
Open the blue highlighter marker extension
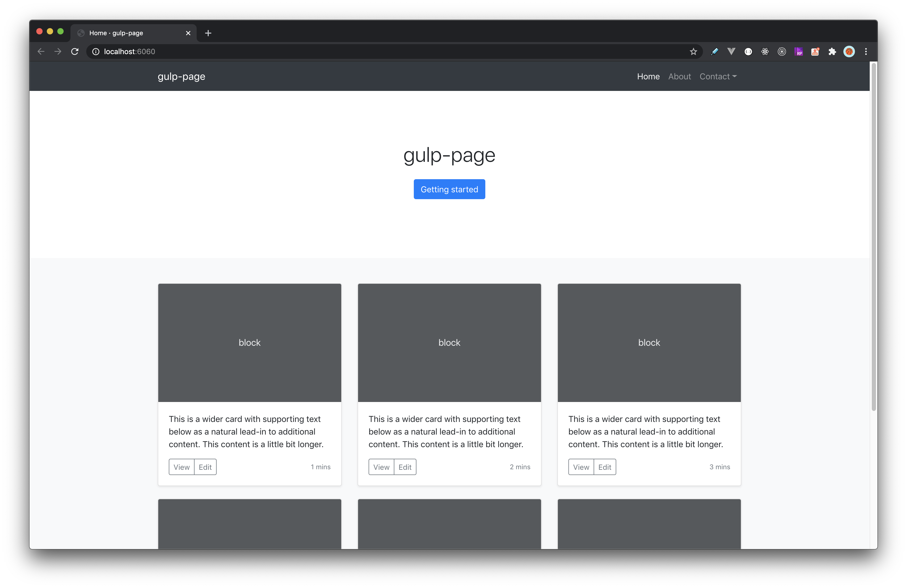(x=715, y=51)
